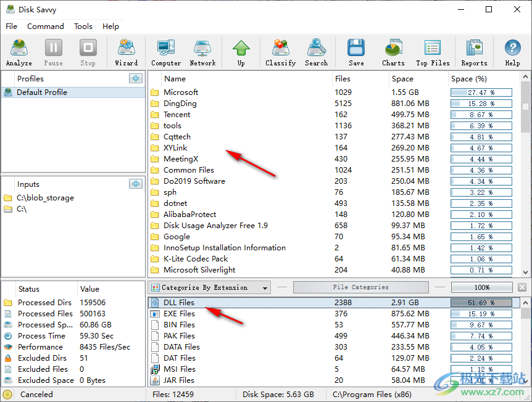The image size is (532, 402).
Task: Open the Categorize By Extension dropdown
Action: tap(209, 287)
